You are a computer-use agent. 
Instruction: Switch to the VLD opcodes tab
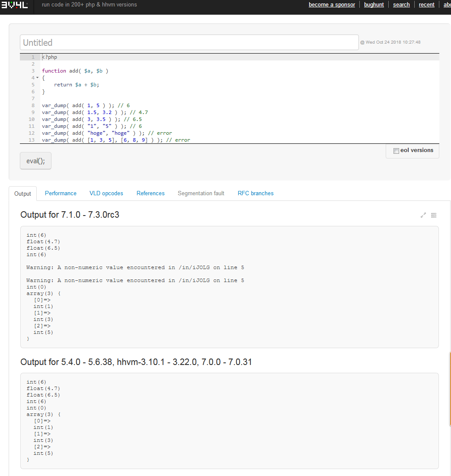(106, 194)
